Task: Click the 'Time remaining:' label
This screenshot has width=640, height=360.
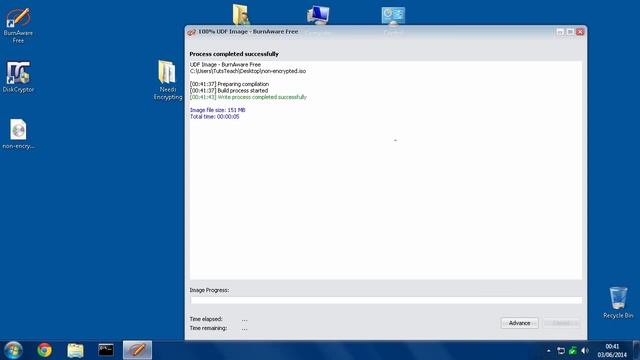Action: point(208,328)
